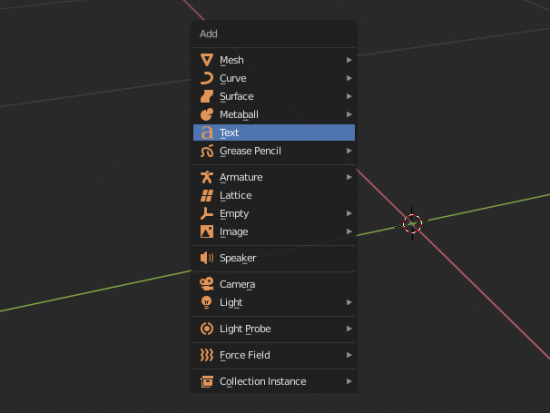Click the Armature figure icon

[207, 177]
